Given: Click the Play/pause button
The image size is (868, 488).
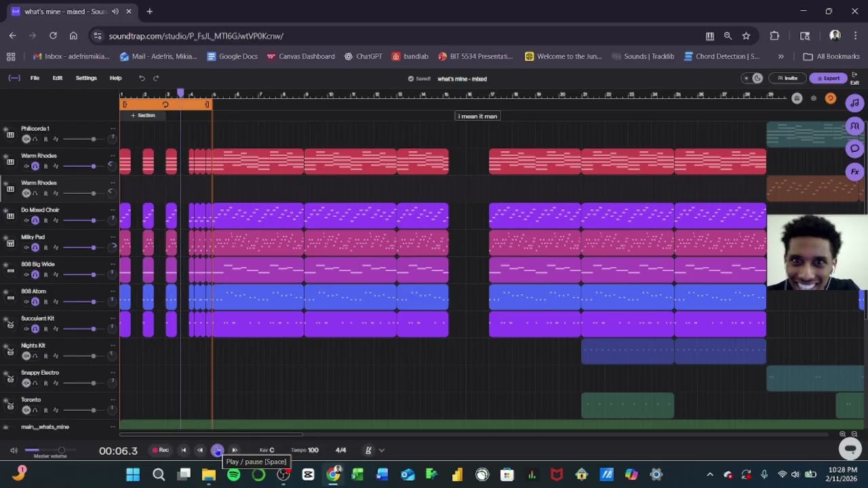Looking at the screenshot, I should [x=217, y=450].
